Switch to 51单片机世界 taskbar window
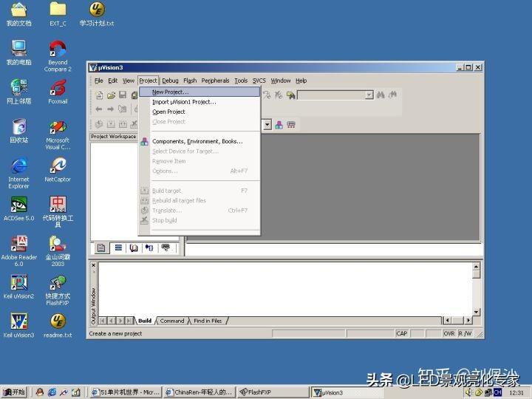 tap(126, 392)
